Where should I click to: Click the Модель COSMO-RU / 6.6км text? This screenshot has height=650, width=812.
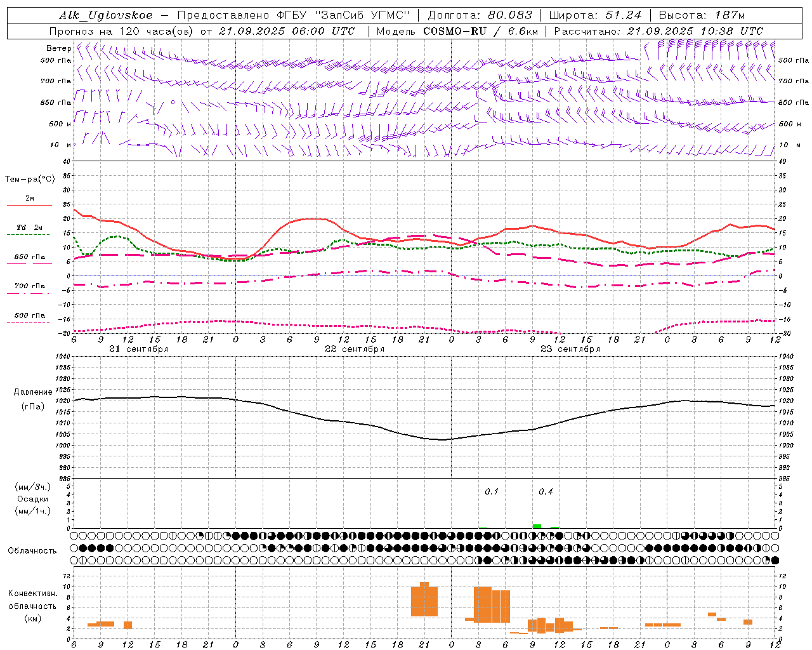point(457,31)
